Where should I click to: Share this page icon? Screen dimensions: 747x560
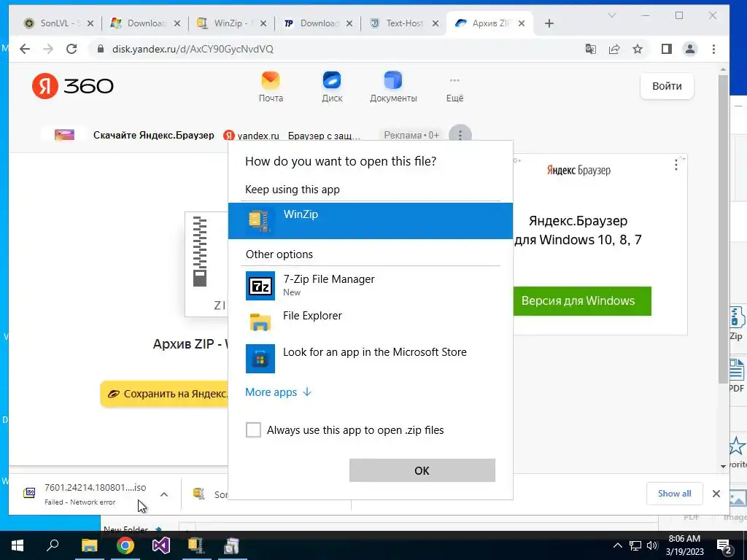(x=614, y=49)
